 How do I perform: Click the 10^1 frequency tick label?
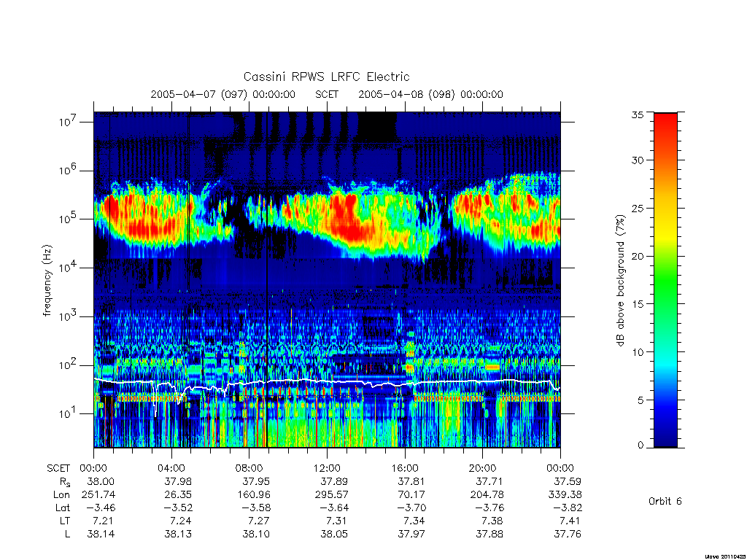coord(68,414)
